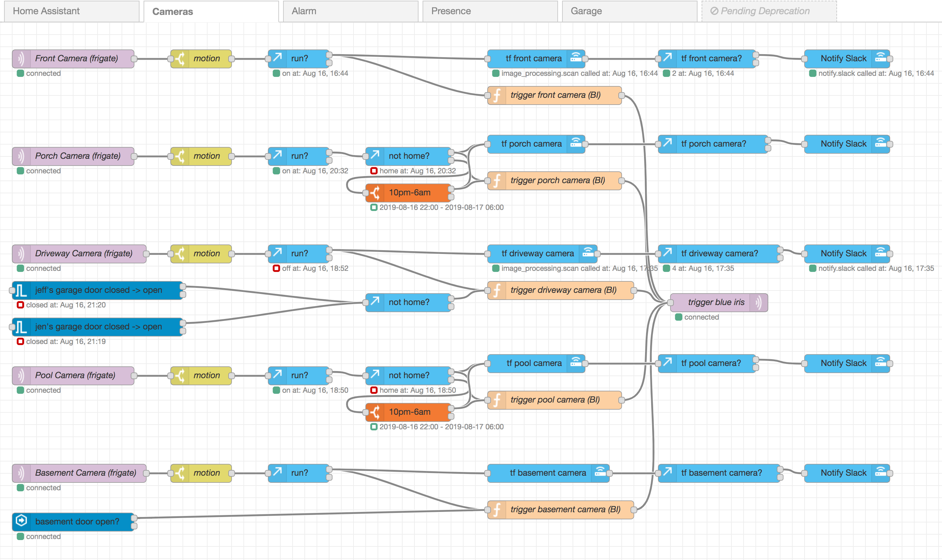942x560 pixels.
Task: Click the service icon on front camera Notify Slack
Action: 880,59
